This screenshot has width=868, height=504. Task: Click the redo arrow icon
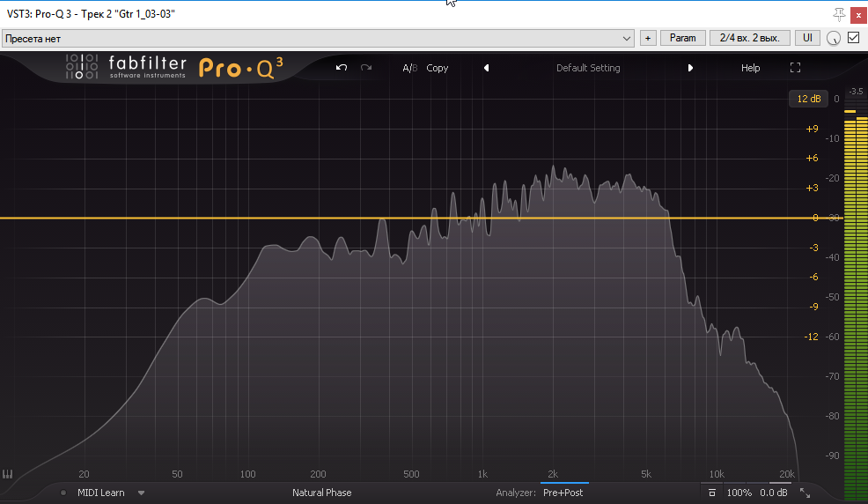pos(366,68)
